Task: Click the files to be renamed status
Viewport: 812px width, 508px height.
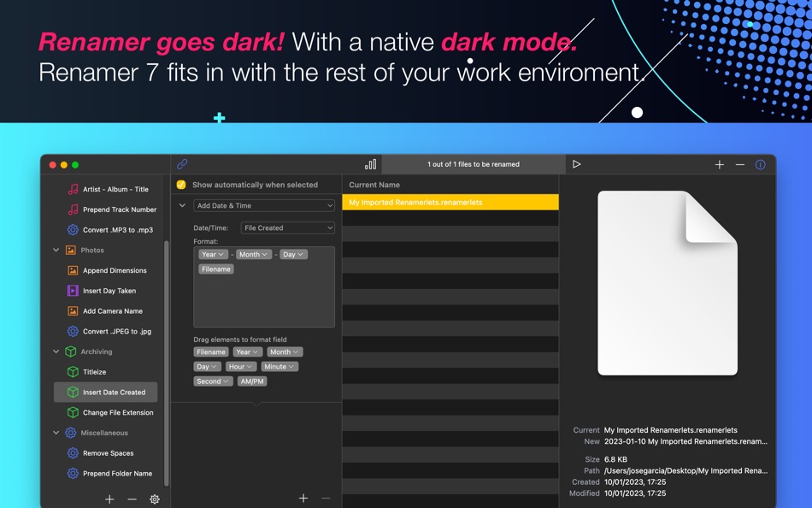Action: 474,164
